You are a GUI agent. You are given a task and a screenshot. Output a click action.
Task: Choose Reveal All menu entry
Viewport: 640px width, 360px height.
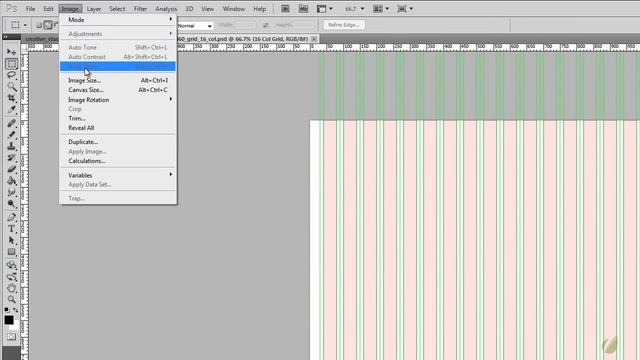tap(118, 128)
